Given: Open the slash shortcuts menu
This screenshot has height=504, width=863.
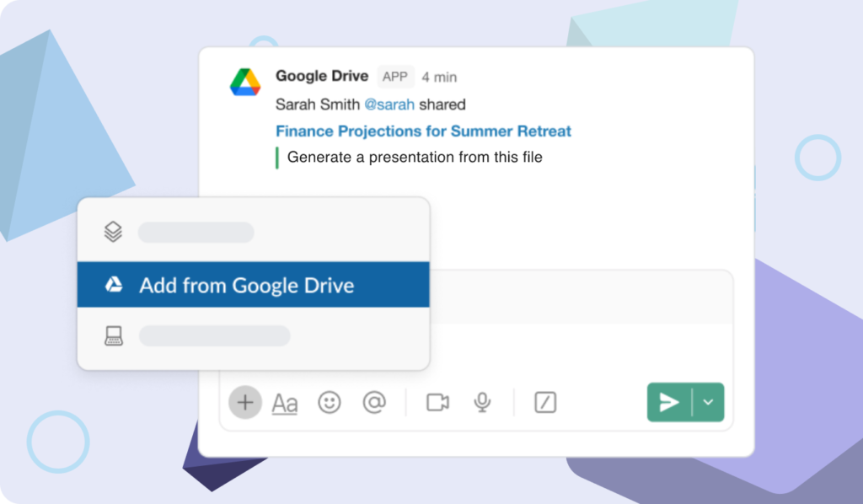Looking at the screenshot, I should pyautogui.click(x=544, y=402).
